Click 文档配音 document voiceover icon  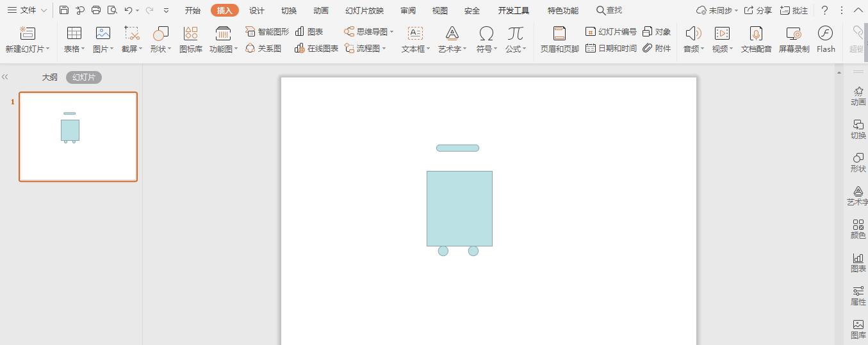pyautogui.click(x=756, y=33)
